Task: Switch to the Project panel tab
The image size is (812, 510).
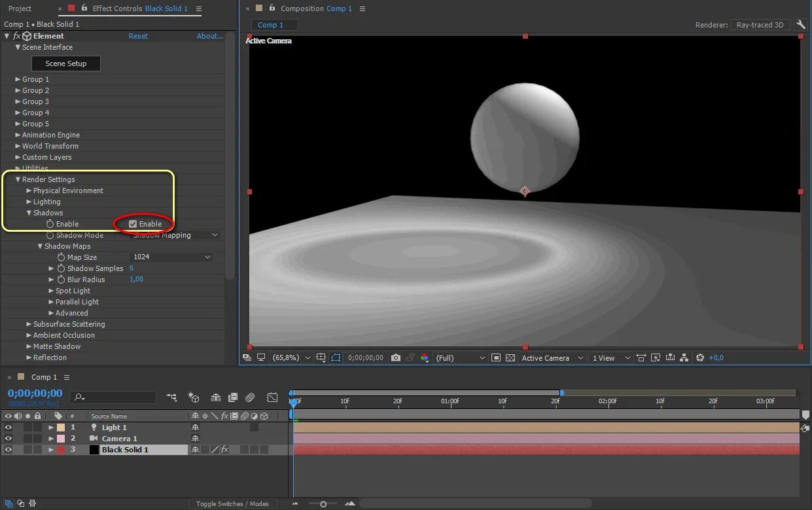Action: (x=20, y=9)
